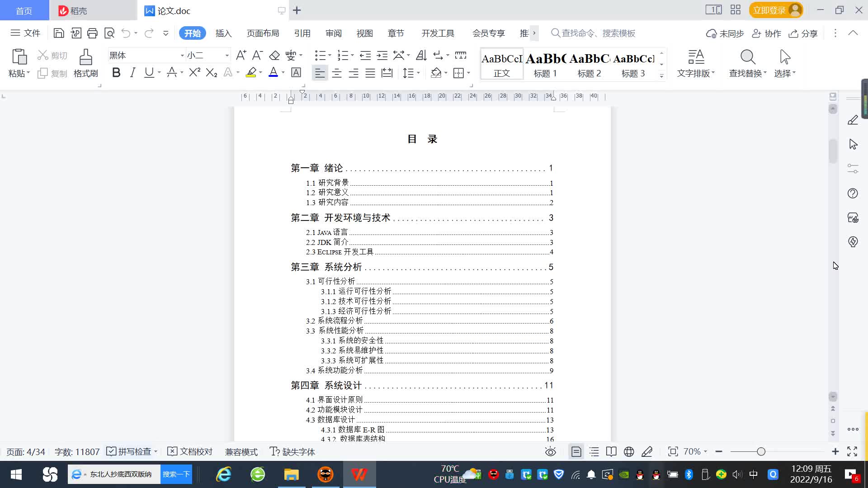Click 文档校对 in status bar
868x488 pixels.
coord(190,451)
